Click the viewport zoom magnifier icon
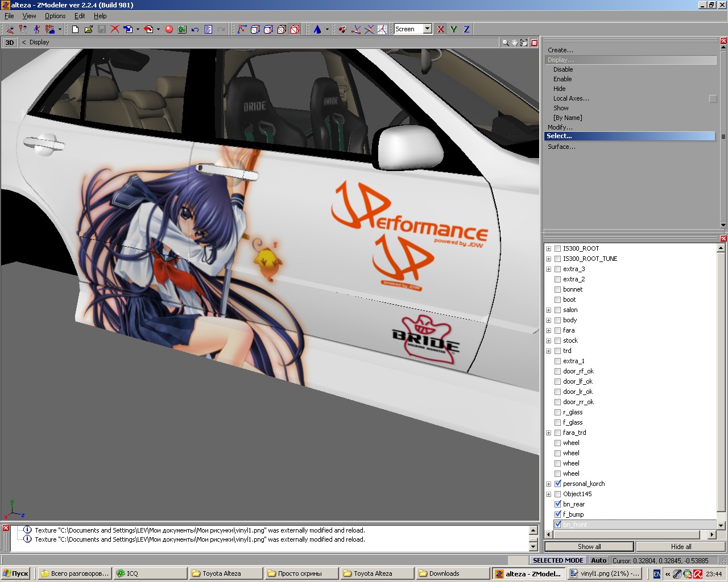Screen dimensions: 728x582 tap(505, 43)
